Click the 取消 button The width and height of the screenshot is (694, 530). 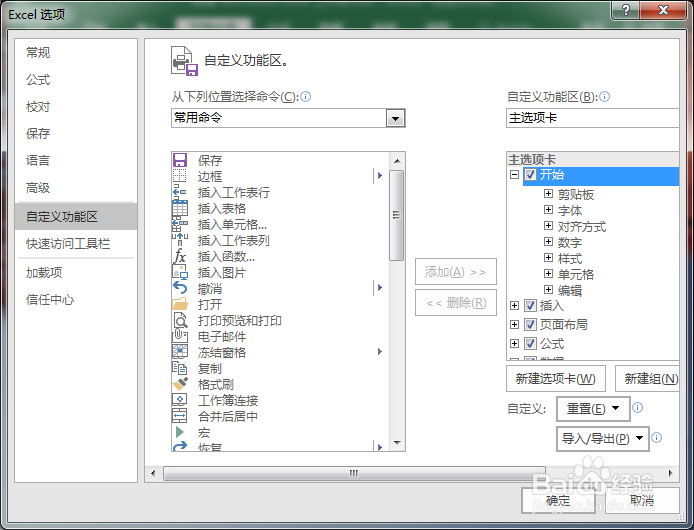click(x=642, y=500)
